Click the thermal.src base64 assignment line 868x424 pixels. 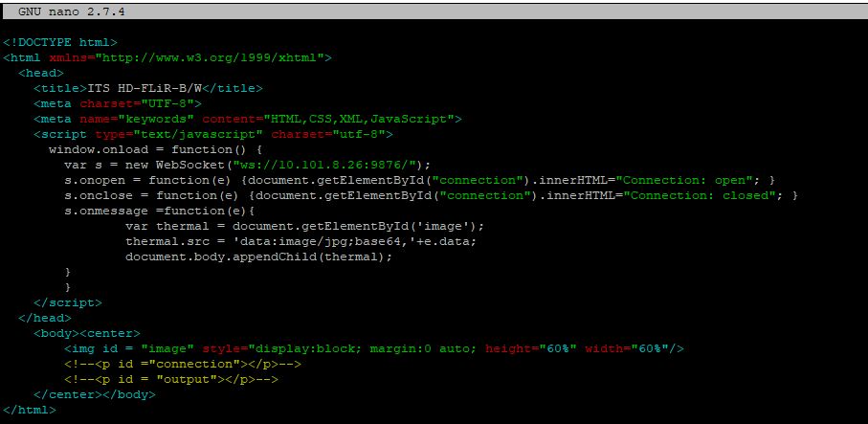tap(300, 242)
